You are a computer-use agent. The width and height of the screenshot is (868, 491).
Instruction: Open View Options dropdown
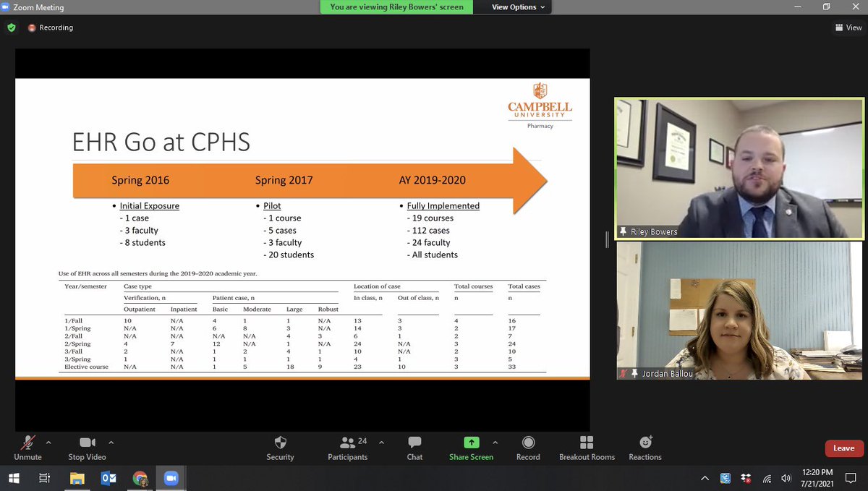coord(518,7)
